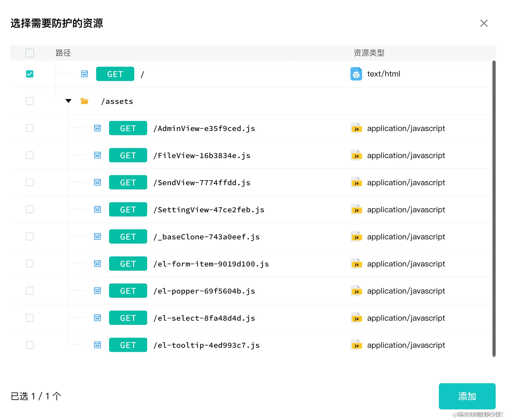
Task: Click the JS file icon in the el-form-item row
Action: pyautogui.click(x=356, y=264)
